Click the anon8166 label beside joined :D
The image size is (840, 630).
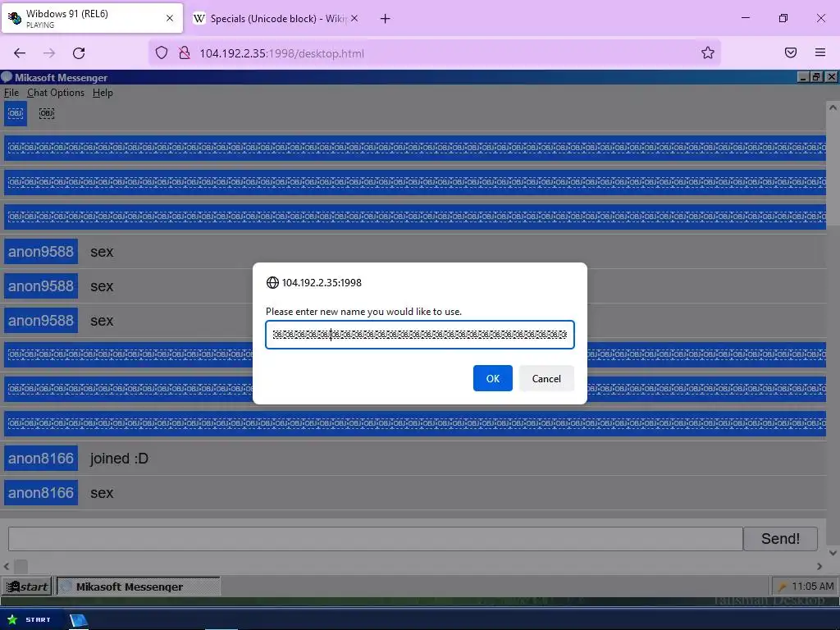[x=41, y=458]
